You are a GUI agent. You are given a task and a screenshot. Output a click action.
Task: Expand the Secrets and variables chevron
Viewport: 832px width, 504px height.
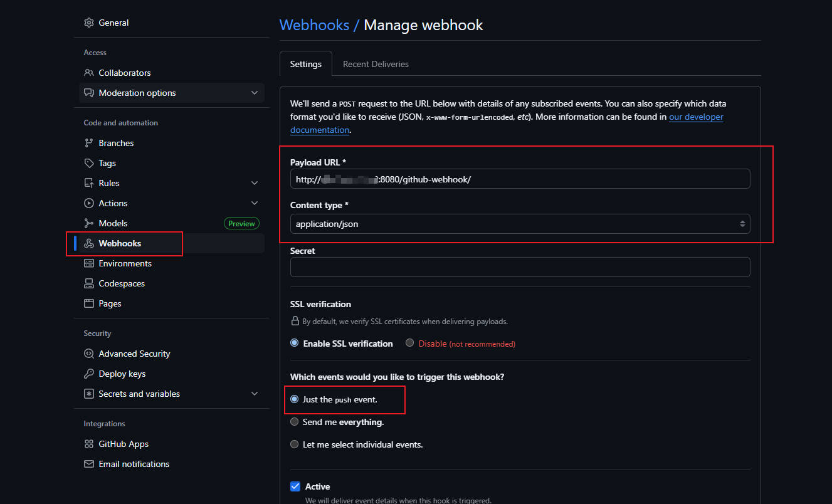[255, 394]
